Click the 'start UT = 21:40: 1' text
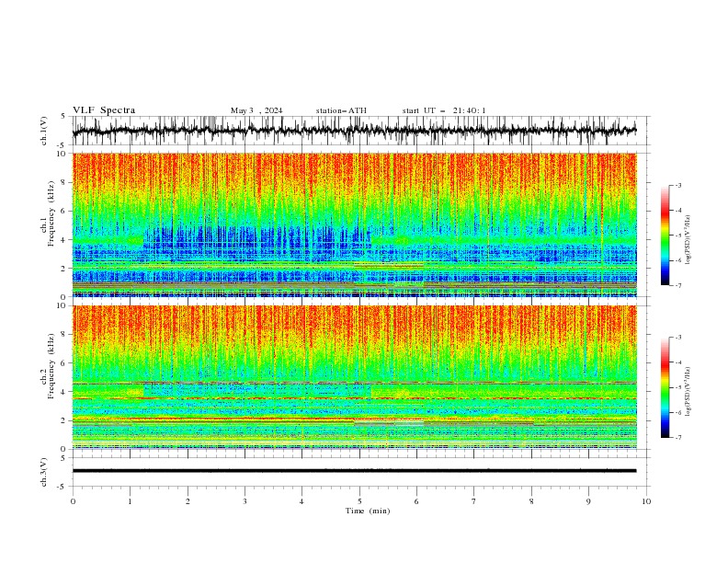Image resolution: width=728 pixels, height=563 pixels. tap(444, 110)
